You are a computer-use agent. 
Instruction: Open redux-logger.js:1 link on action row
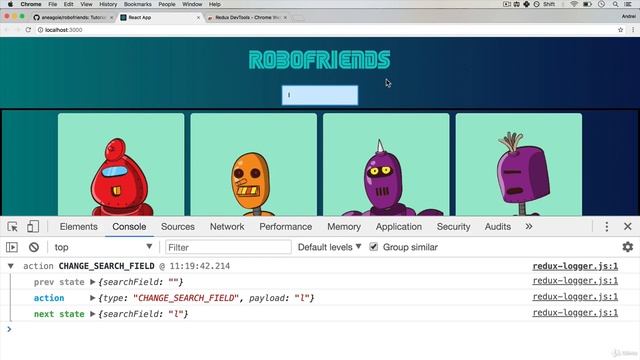point(575,297)
